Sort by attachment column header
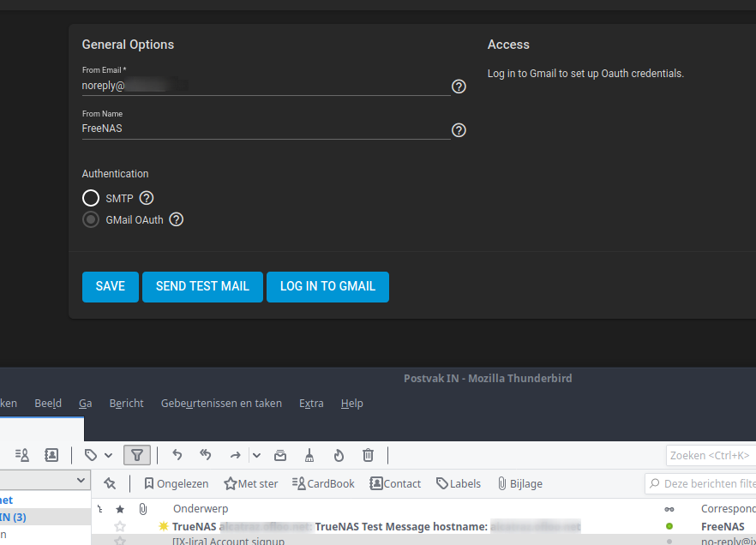This screenshot has height=545, width=756. [143, 509]
